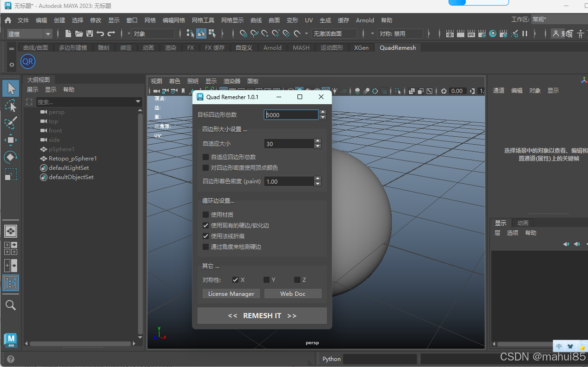Click the search magnifier in the left toolbox
588x367 pixels.
pyautogui.click(x=11, y=305)
